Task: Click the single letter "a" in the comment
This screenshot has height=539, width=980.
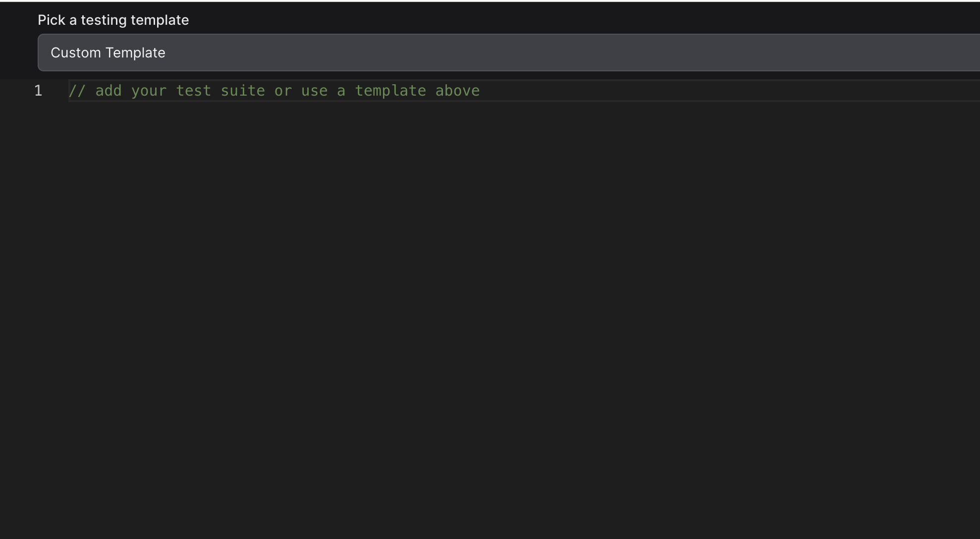Action: coord(341,91)
